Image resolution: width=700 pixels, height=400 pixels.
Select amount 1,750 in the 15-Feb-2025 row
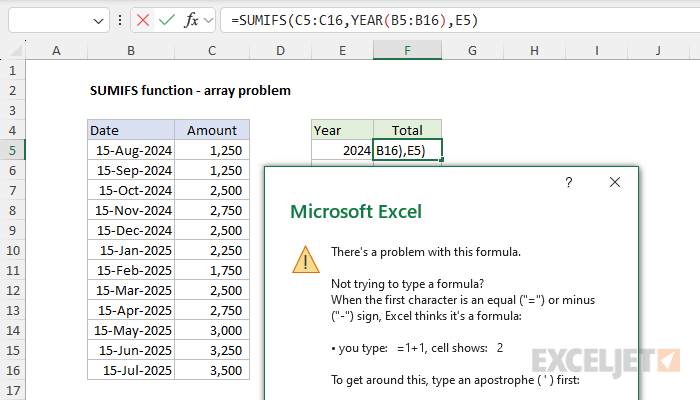click(212, 271)
